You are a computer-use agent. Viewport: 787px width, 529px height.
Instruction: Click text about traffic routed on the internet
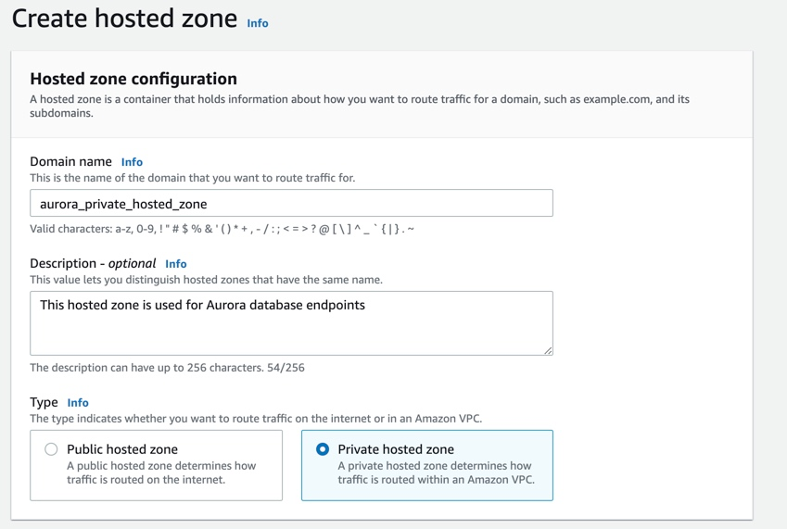(161, 473)
